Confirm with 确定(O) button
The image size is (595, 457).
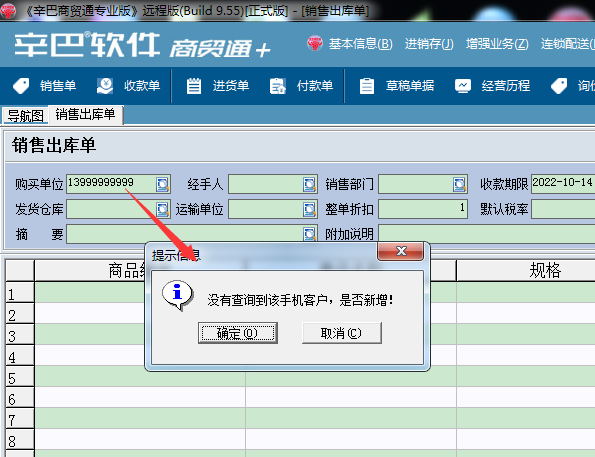coord(238,333)
